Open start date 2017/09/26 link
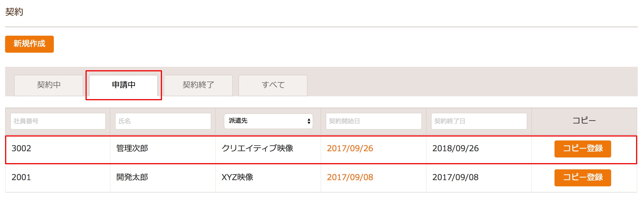Screen dimensions: 644x209 coord(350,148)
